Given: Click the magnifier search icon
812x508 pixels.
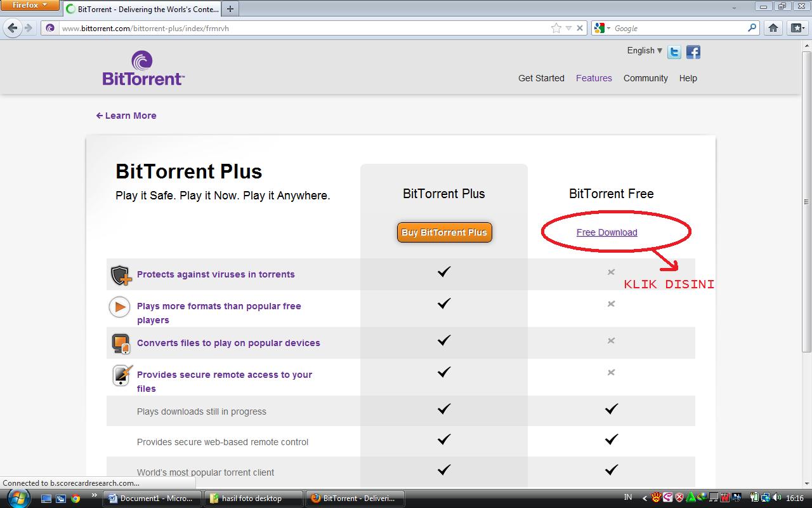Looking at the screenshot, I should click(752, 28).
